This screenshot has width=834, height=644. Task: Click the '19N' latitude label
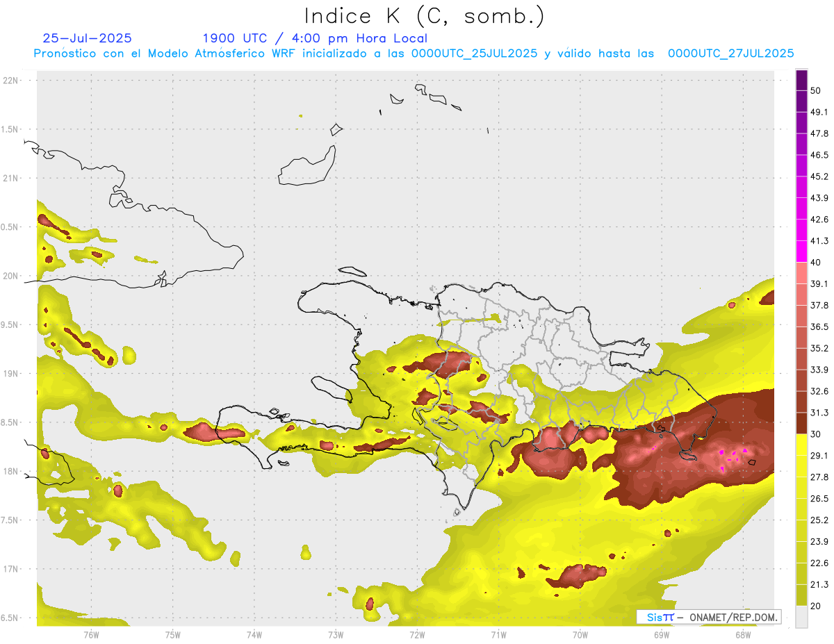[x=10, y=374]
